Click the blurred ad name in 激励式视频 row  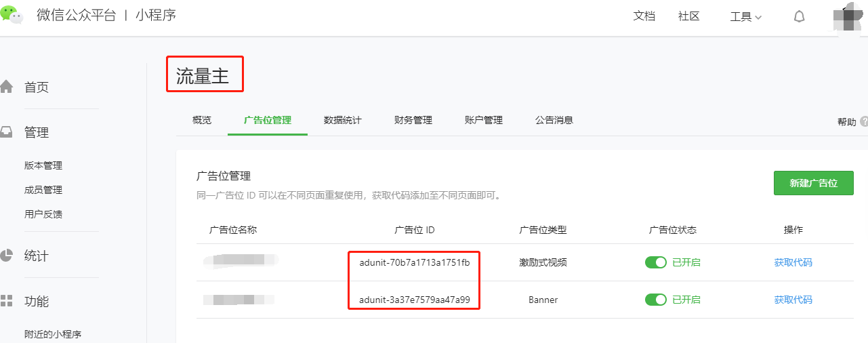[241, 260]
